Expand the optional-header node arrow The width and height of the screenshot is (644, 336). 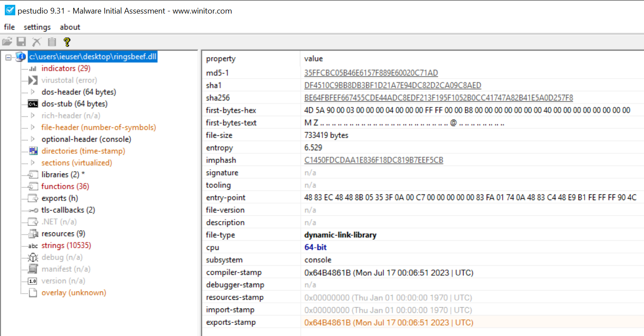tap(33, 139)
